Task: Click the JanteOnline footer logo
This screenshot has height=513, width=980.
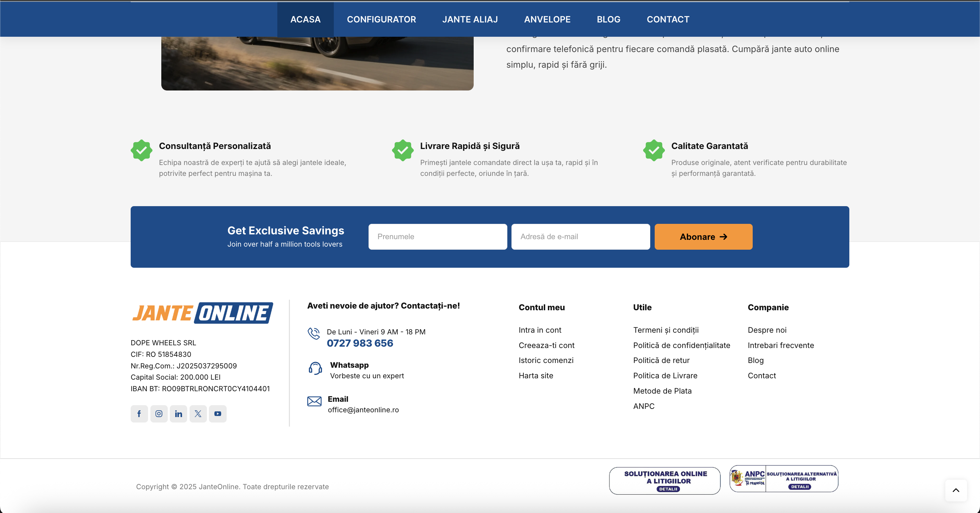Action: (x=202, y=313)
